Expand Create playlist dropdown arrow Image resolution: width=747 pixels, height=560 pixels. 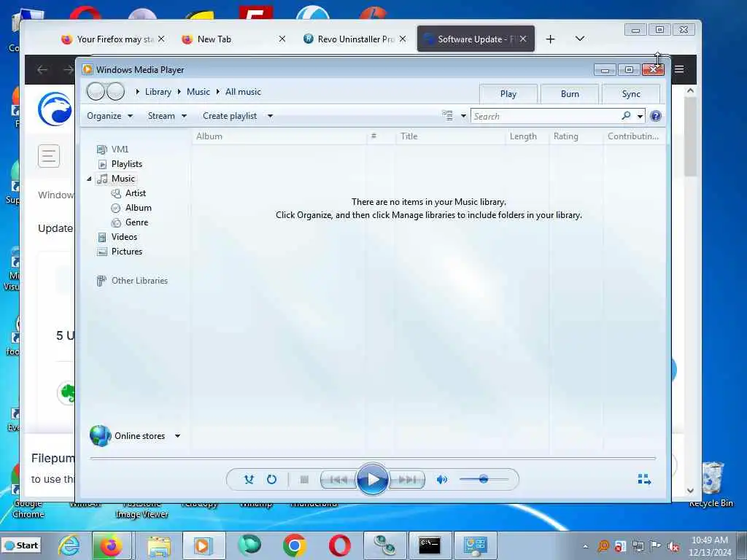(270, 116)
